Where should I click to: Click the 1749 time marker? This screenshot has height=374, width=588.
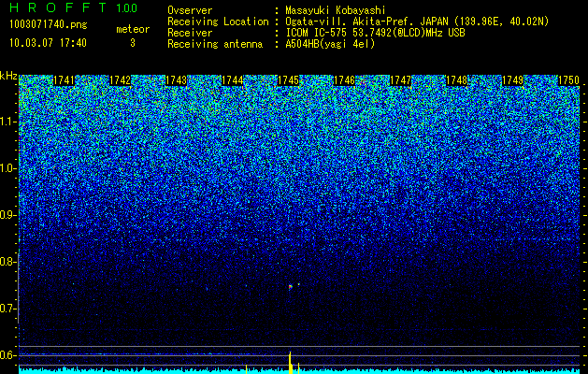(512, 80)
